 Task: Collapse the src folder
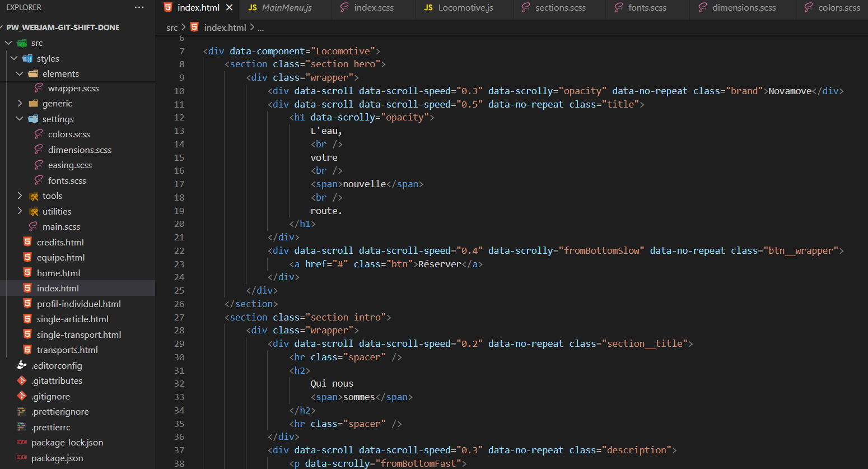coord(8,43)
